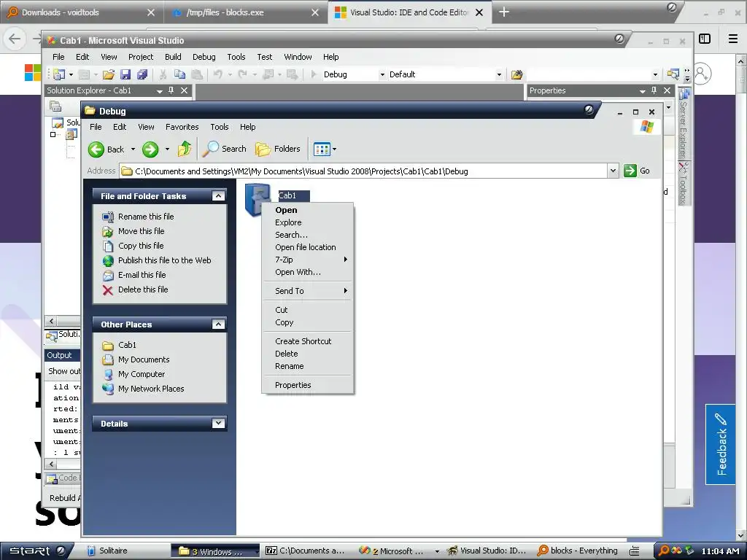
Task: Collapse the File and Folder Tasks section
Action: point(218,196)
